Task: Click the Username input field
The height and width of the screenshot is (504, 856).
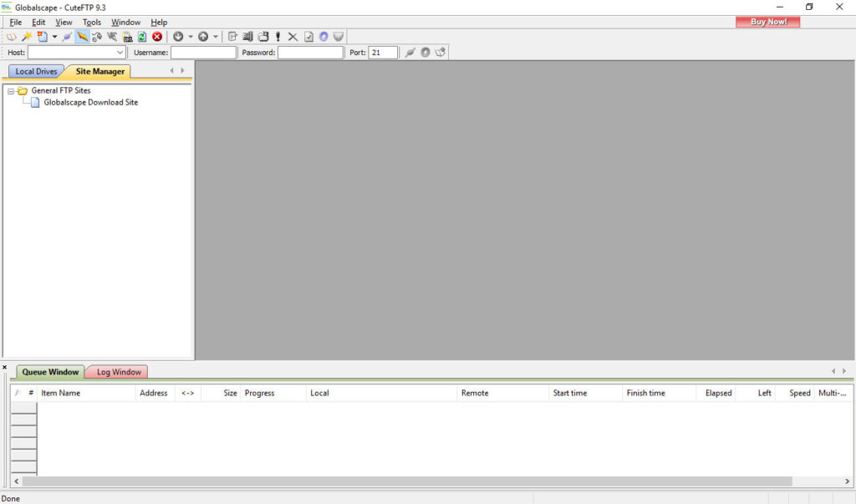Action: pyautogui.click(x=203, y=53)
